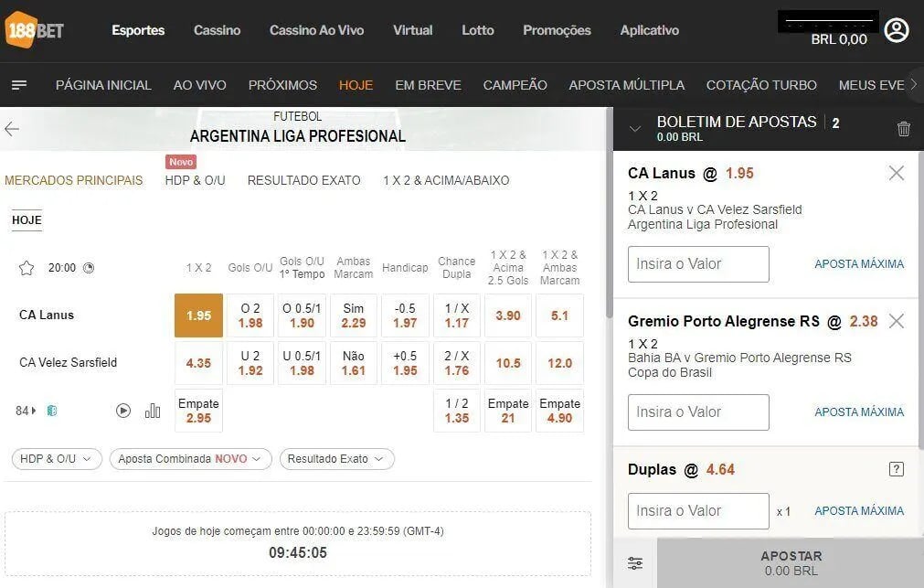Viewport: 924px width, 588px height.
Task: Click the CA Lanus stake input field
Action: pyautogui.click(x=698, y=264)
